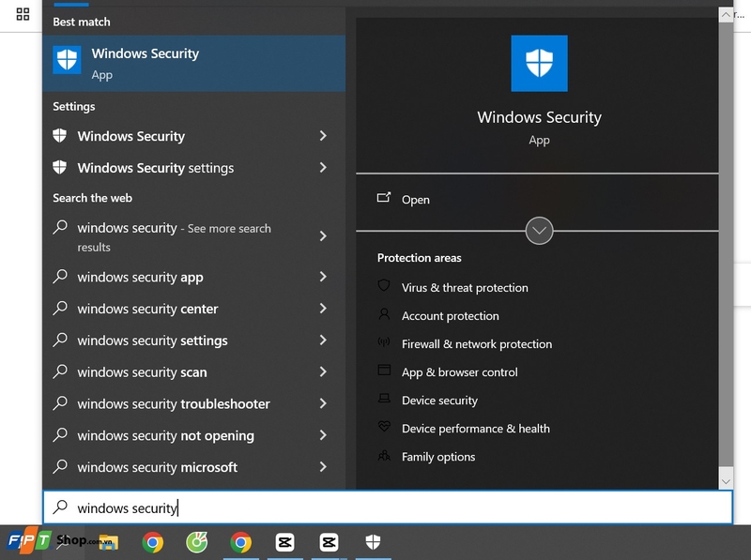Select Windows Security settings entry

[x=194, y=168]
